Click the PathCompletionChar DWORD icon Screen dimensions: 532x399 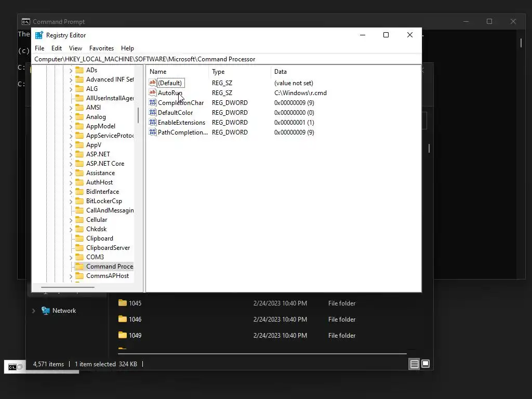pos(153,132)
